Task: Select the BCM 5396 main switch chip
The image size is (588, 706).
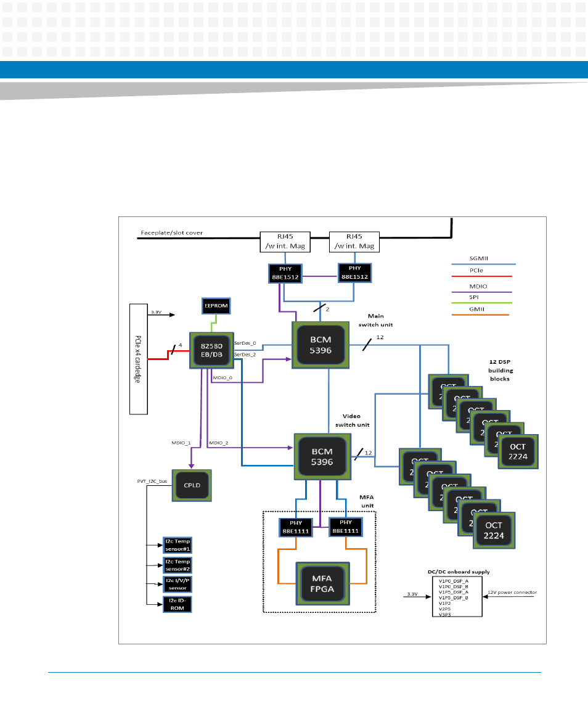Action: click(x=321, y=345)
